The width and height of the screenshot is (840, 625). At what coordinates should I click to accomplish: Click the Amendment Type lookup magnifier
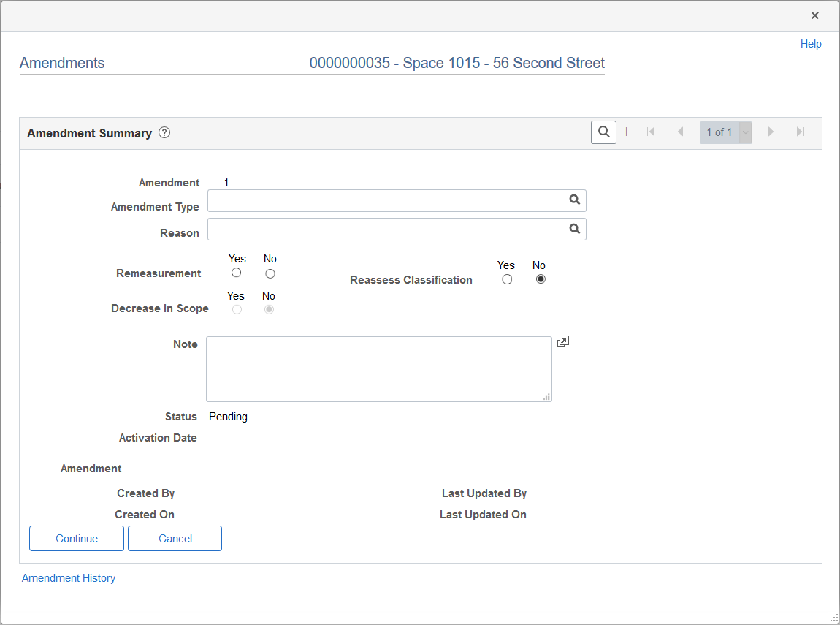coord(574,200)
